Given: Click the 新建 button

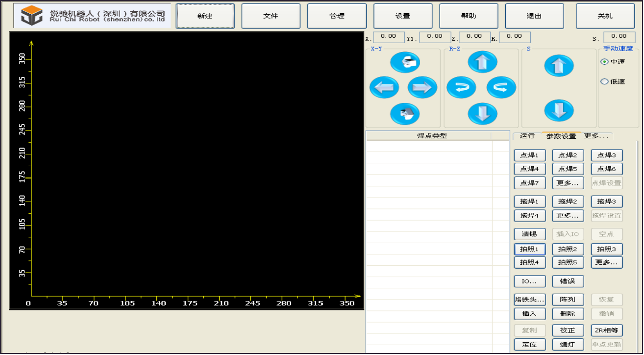Looking at the screenshot, I should coord(205,16).
